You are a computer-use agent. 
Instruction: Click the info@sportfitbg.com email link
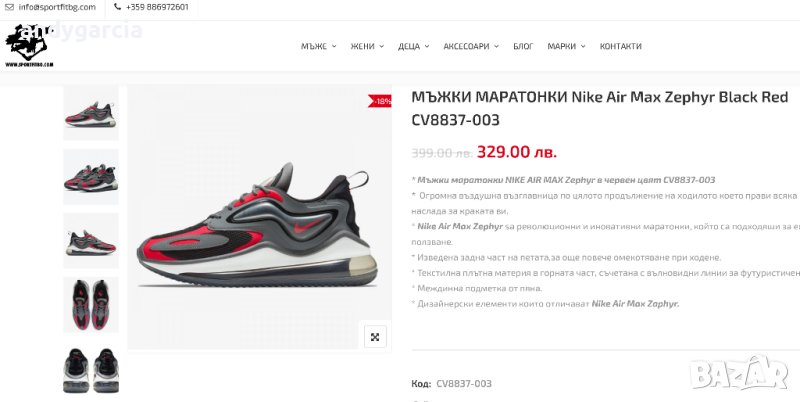click(57, 7)
